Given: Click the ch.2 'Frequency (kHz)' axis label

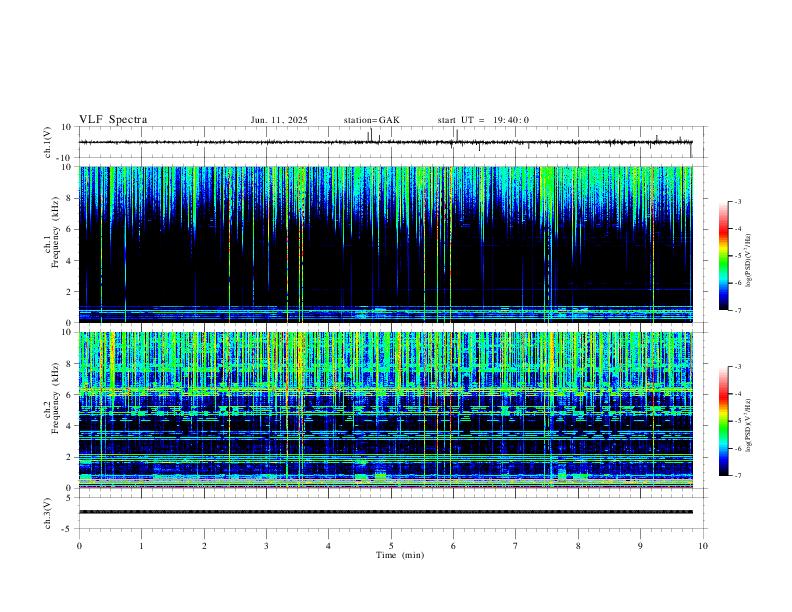Looking at the screenshot, I should [55, 398].
